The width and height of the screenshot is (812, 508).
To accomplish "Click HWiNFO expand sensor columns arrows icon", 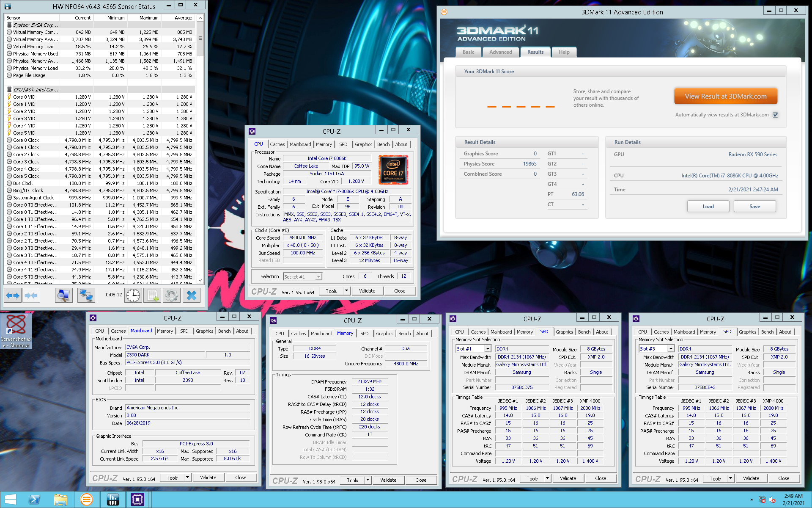I will [x=13, y=295].
